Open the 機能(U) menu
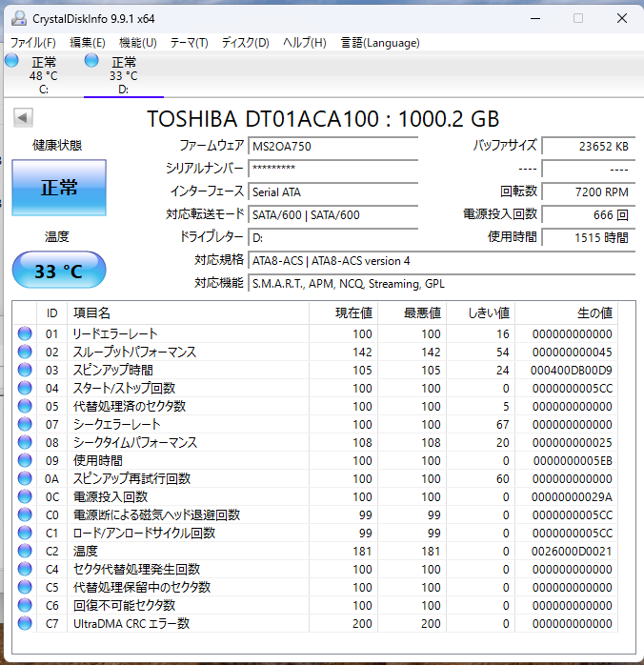The height and width of the screenshot is (665, 644). tap(138, 43)
